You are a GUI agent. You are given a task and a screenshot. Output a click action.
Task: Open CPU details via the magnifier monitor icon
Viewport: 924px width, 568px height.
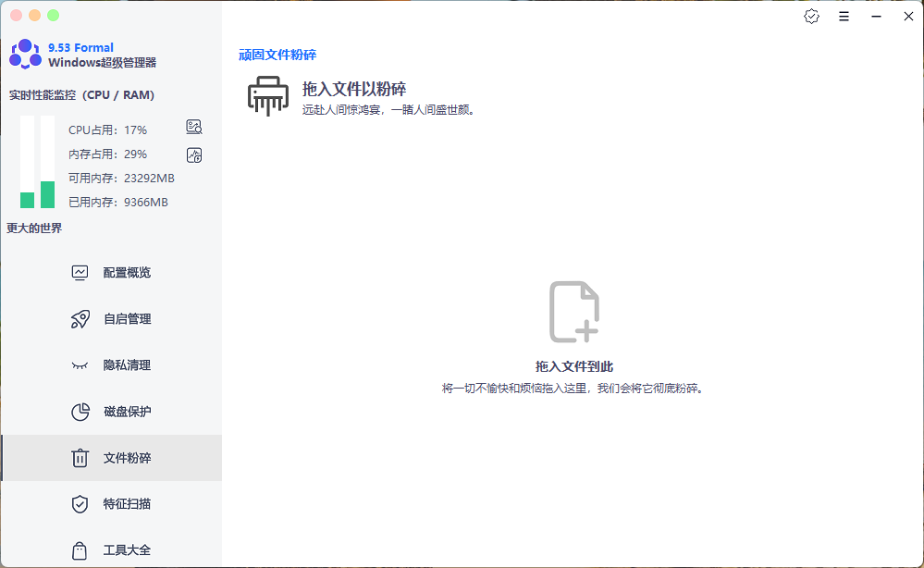point(193,128)
